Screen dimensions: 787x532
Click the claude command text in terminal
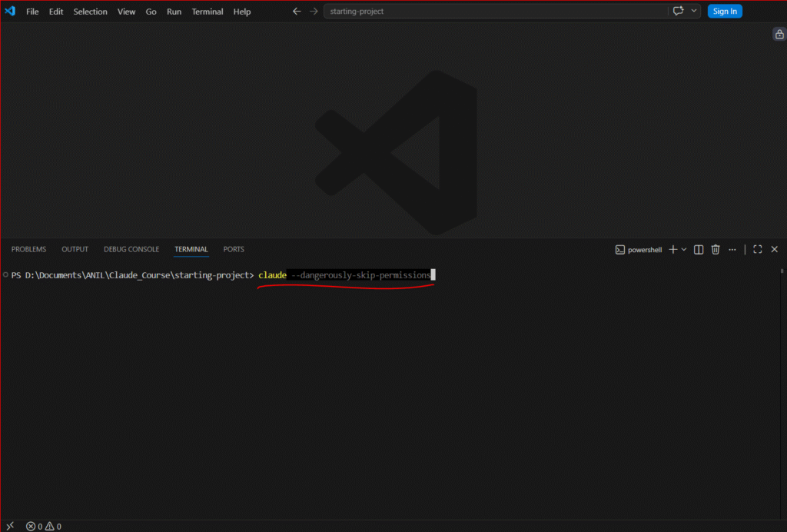[273, 275]
